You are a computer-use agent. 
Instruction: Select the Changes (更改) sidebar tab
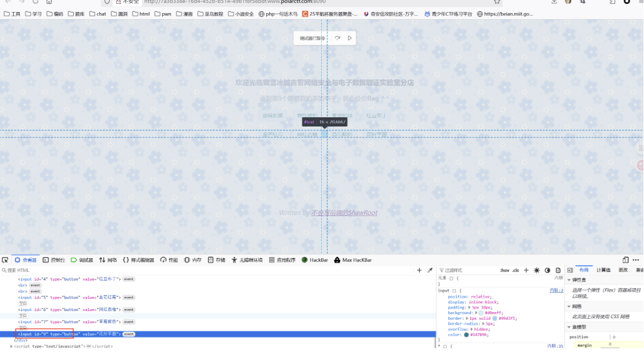pos(623,270)
